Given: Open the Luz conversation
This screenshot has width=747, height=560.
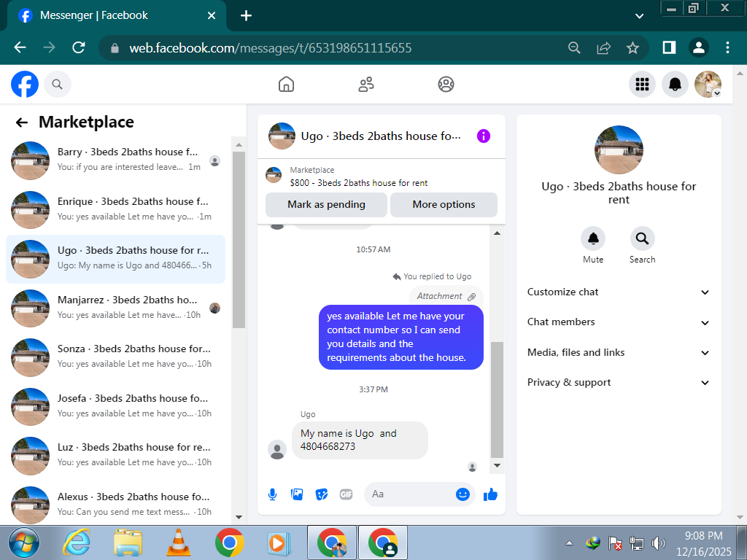Looking at the screenshot, I should pyautogui.click(x=115, y=456).
